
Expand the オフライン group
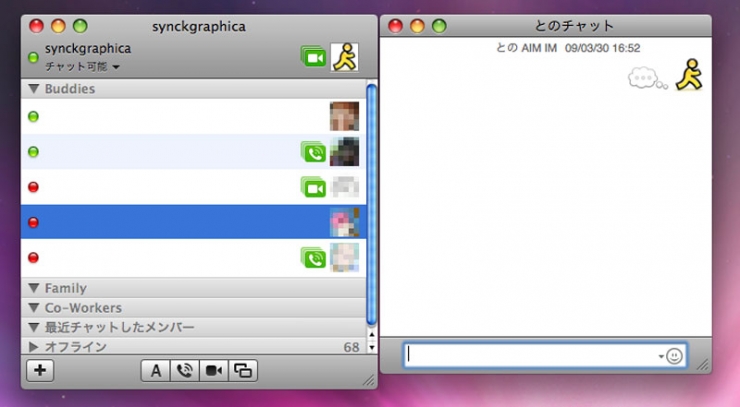[x=34, y=347]
